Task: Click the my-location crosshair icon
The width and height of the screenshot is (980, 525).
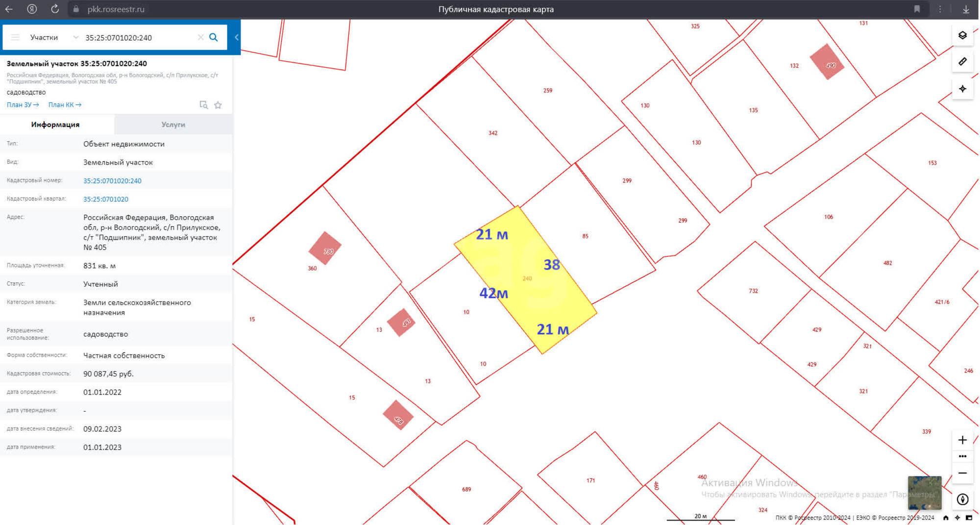Action: click(962, 89)
